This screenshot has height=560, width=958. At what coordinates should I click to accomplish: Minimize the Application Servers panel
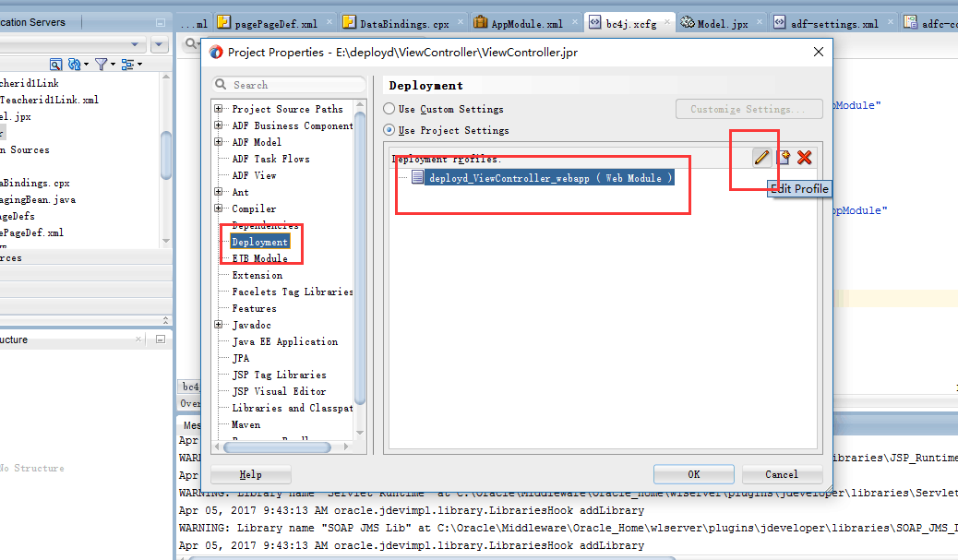click(160, 22)
